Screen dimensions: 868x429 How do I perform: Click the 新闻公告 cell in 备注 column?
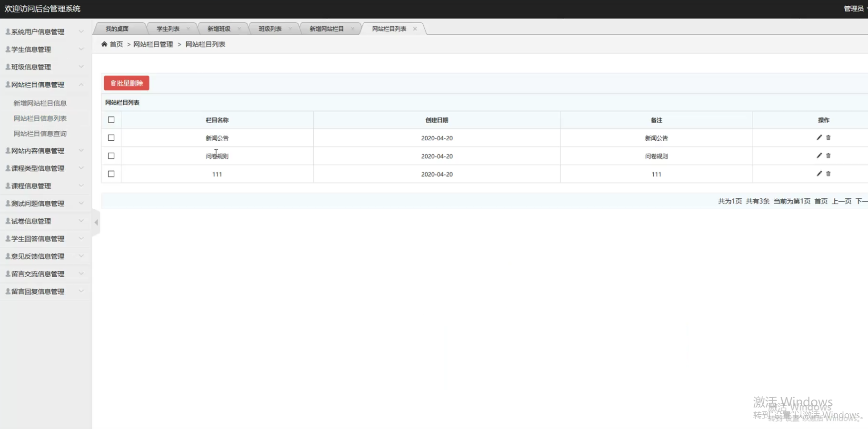point(657,138)
